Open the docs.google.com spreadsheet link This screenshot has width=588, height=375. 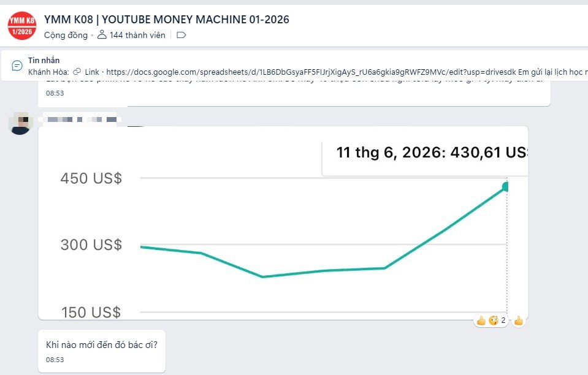(311, 72)
